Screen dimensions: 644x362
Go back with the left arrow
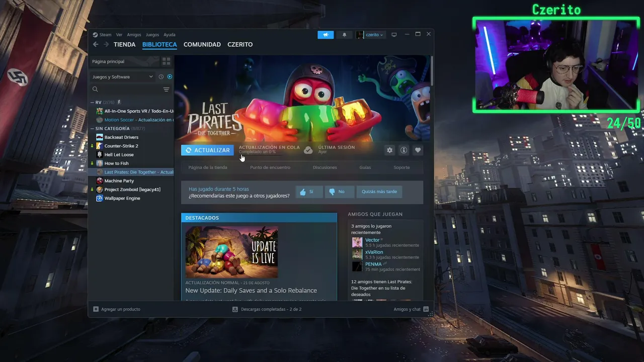pyautogui.click(x=96, y=45)
